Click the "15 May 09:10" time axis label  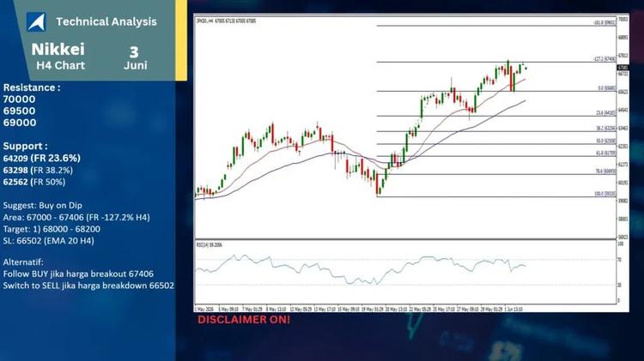pyautogui.click(x=349, y=309)
